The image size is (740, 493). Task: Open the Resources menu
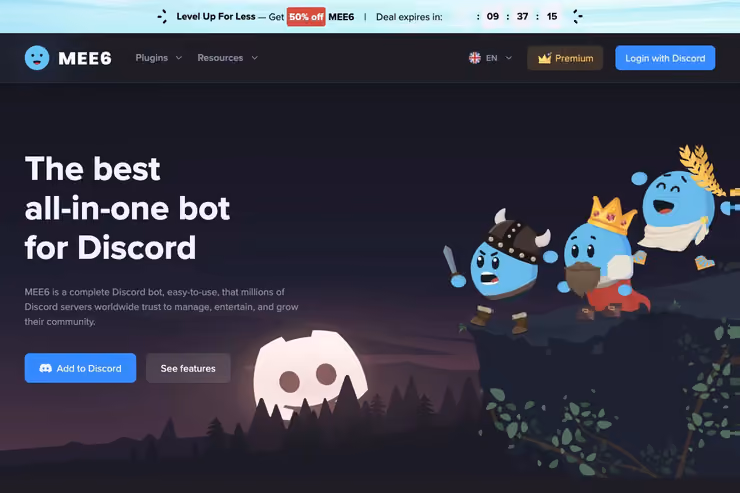point(220,58)
